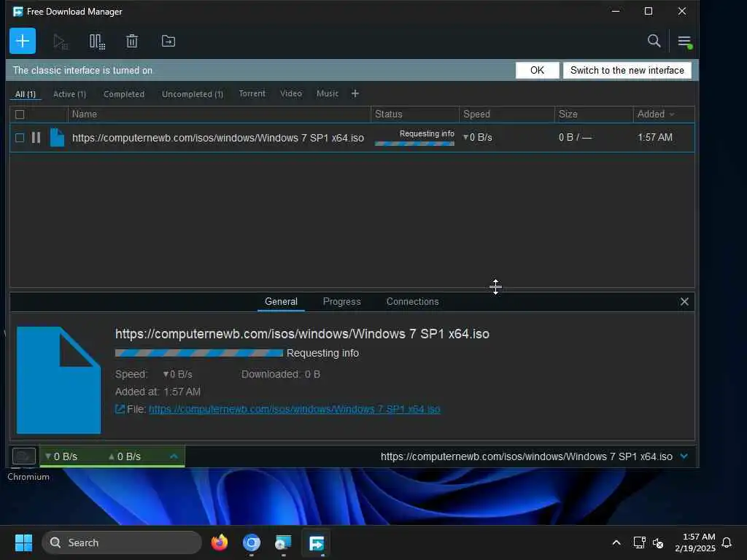Click the ISO URL in bottom status bar
Viewport: 747px width, 560px height.
[527, 456]
